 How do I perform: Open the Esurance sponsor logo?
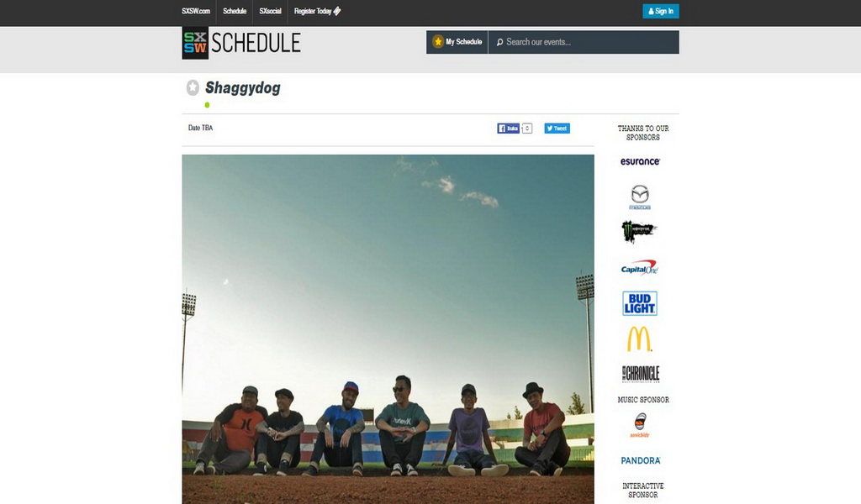tap(640, 161)
